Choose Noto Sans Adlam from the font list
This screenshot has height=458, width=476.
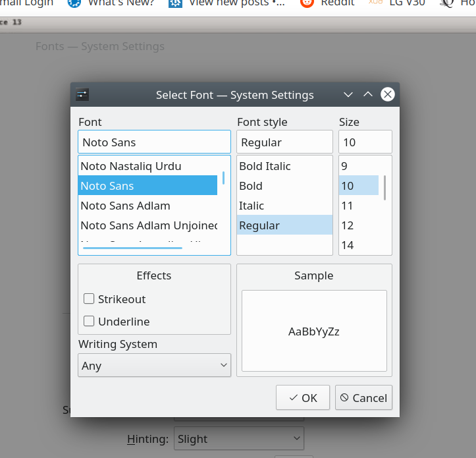click(x=125, y=206)
